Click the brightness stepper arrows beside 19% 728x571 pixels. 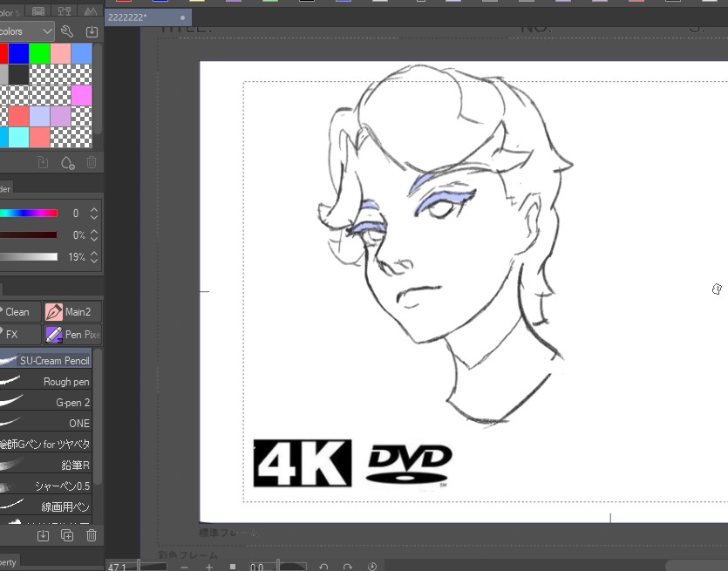pos(94,257)
